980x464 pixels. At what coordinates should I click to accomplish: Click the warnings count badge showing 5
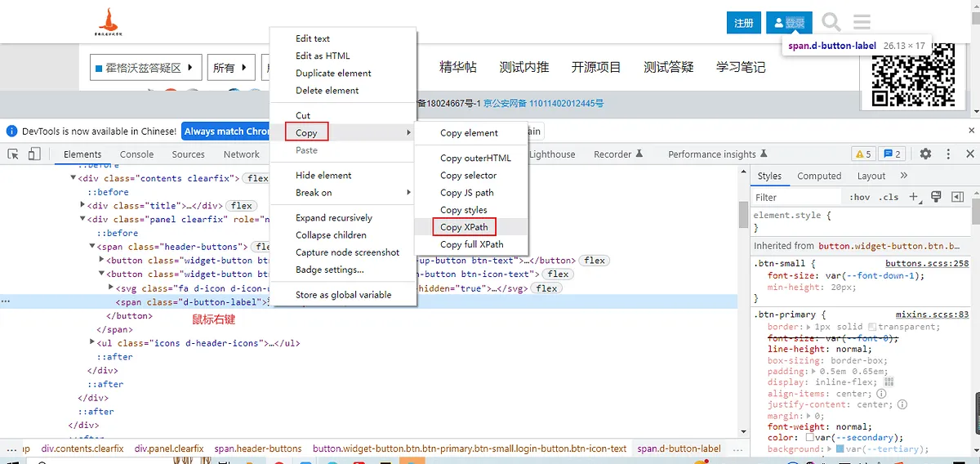(x=863, y=154)
